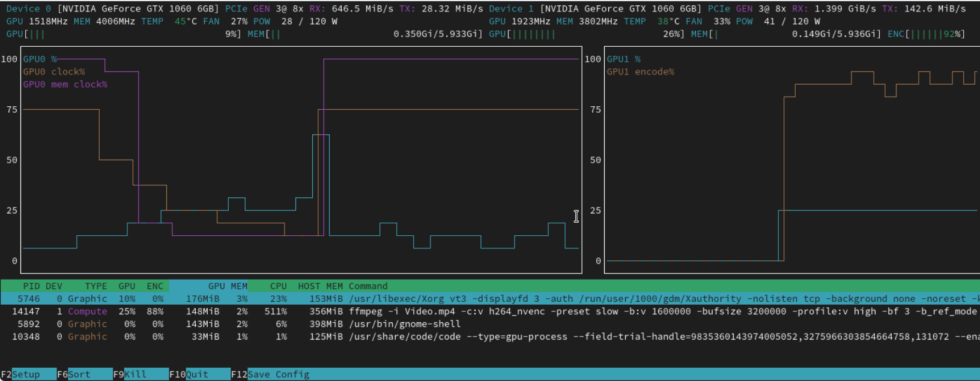Click the TEMP 38°C reading
The height and width of the screenshot is (381, 980).
(x=652, y=21)
